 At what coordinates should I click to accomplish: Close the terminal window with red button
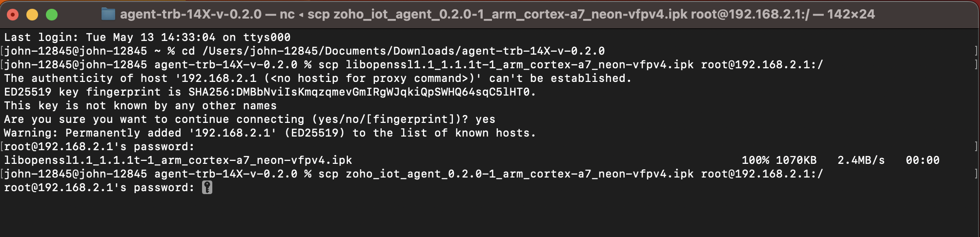coord(13,15)
